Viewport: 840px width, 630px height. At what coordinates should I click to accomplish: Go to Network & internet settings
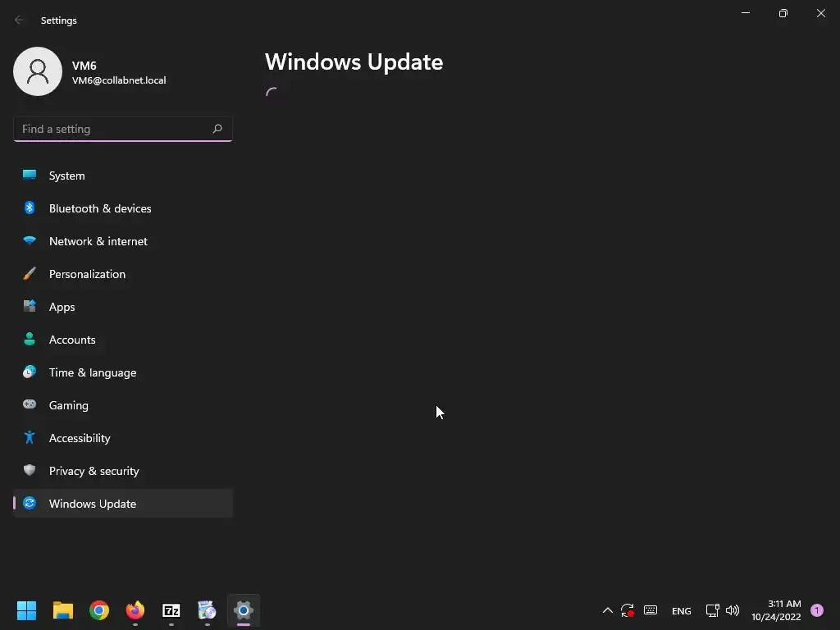click(123, 241)
